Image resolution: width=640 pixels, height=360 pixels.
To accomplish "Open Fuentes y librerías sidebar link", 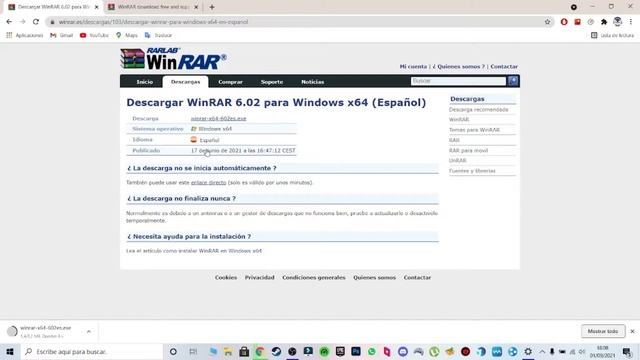I will (472, 171).
